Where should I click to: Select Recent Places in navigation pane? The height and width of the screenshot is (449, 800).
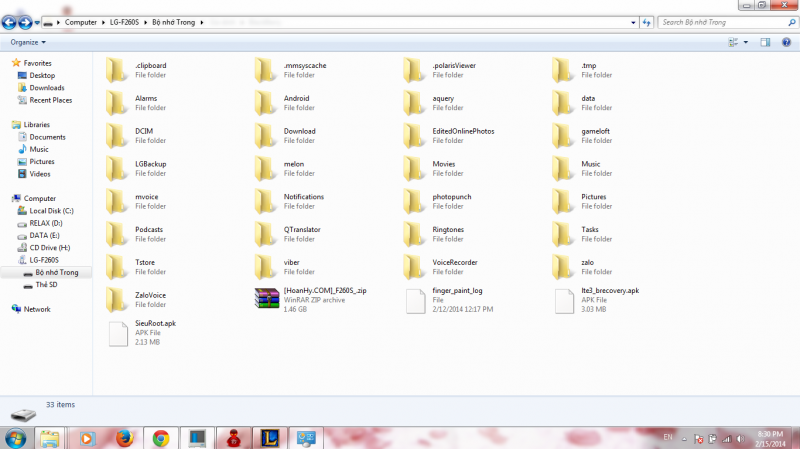click(51, 101)
